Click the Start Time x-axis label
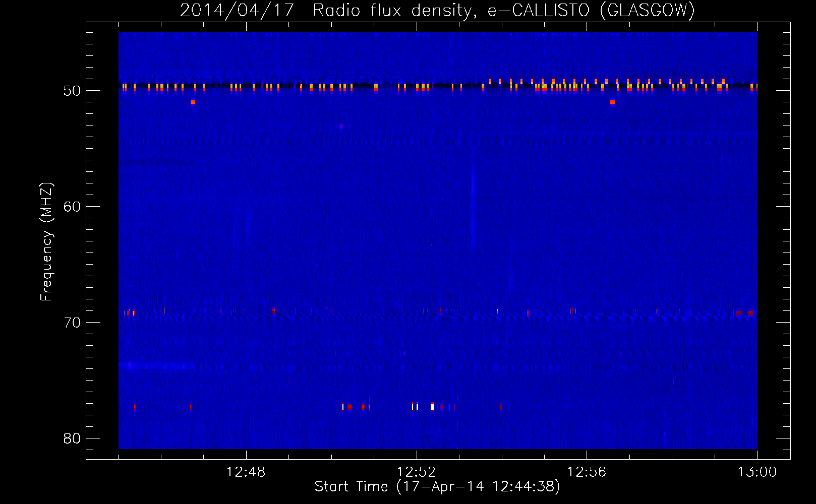 pos(437,487)
